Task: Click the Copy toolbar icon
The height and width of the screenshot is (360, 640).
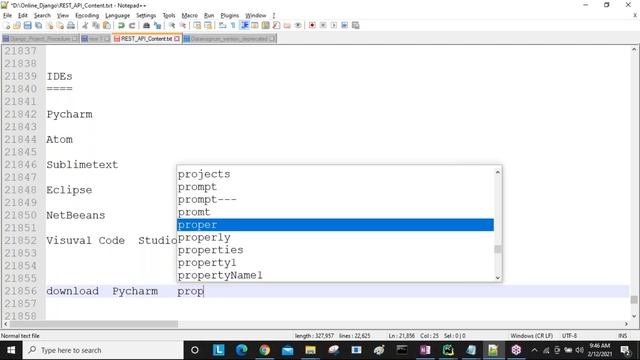Action: coord(96,25)
